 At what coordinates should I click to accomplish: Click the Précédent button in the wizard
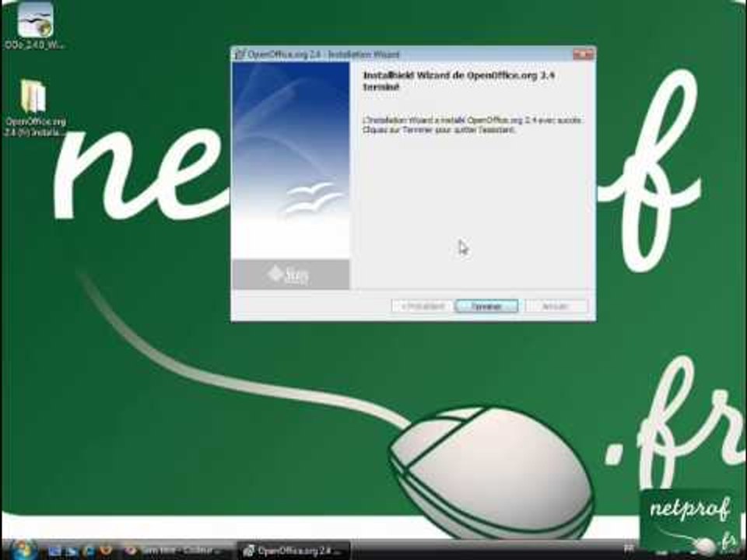pos(422,306)
